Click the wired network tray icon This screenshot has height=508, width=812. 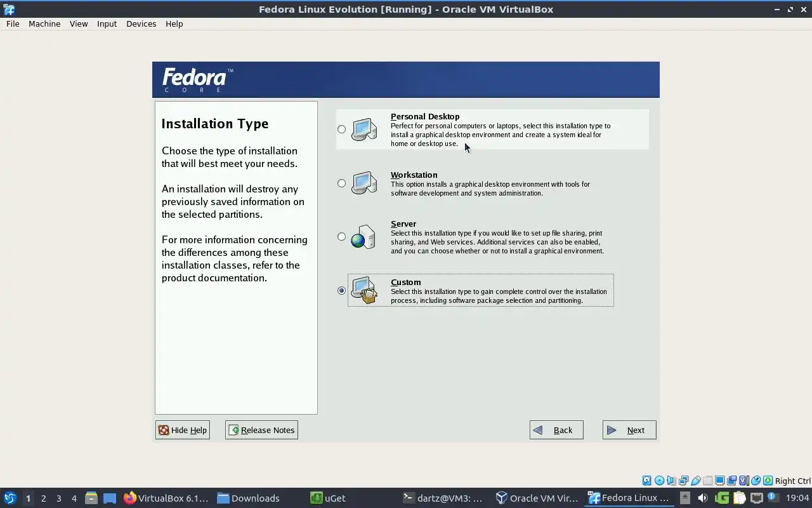pyautogui.click(x=757, y=498)
